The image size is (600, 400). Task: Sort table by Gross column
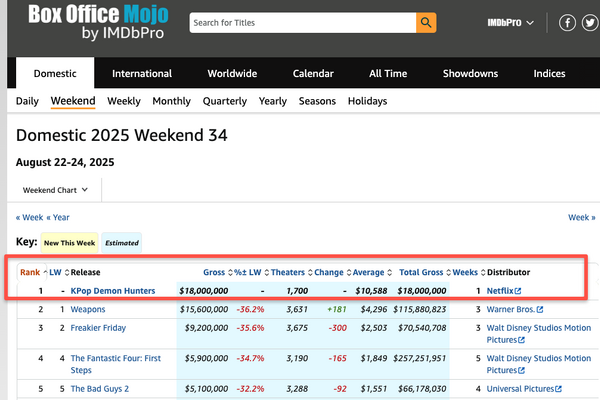pos(214,272)
